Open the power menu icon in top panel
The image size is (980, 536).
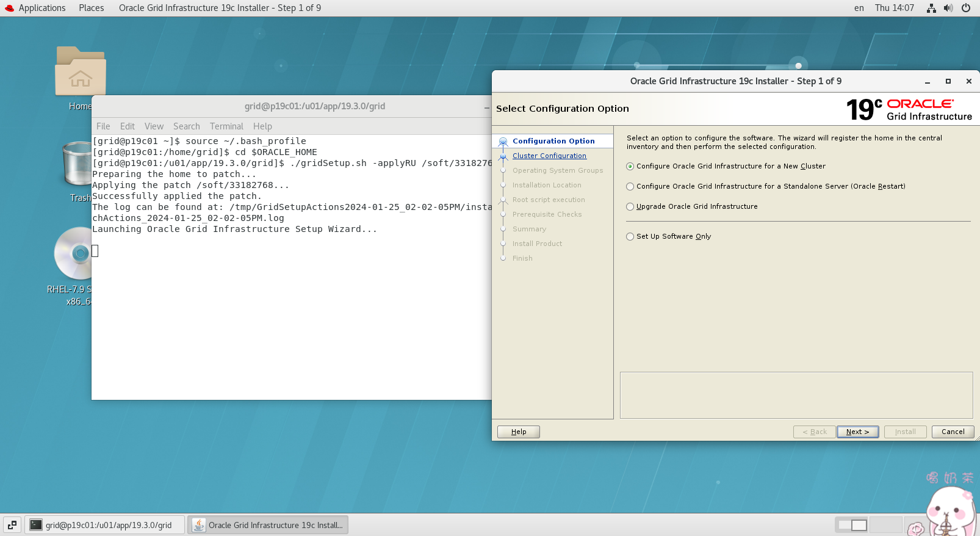point(966,8)
